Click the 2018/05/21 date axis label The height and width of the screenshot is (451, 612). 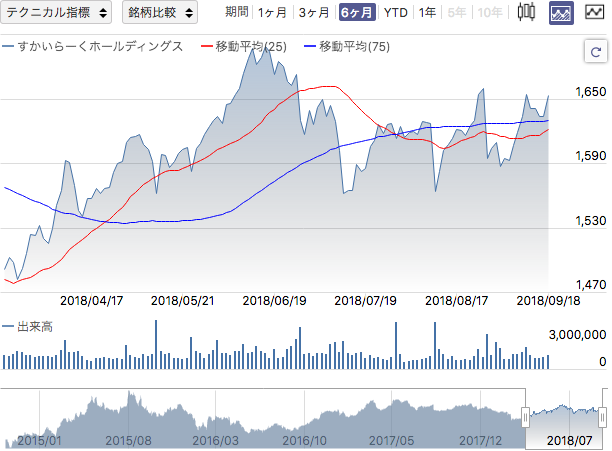point(183,300)
